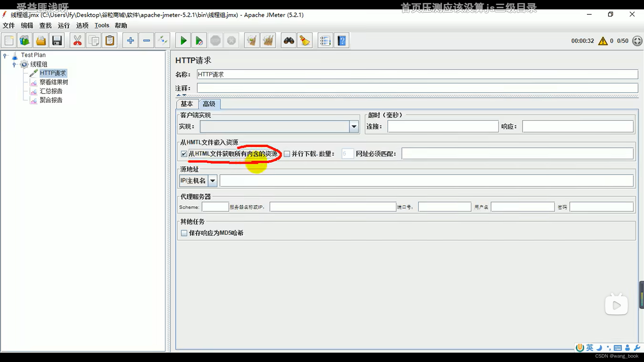The height and width of the screenshot is (362, 644).
Task: Click the proxy 密码 field
Action: click(x=601, y=207)
